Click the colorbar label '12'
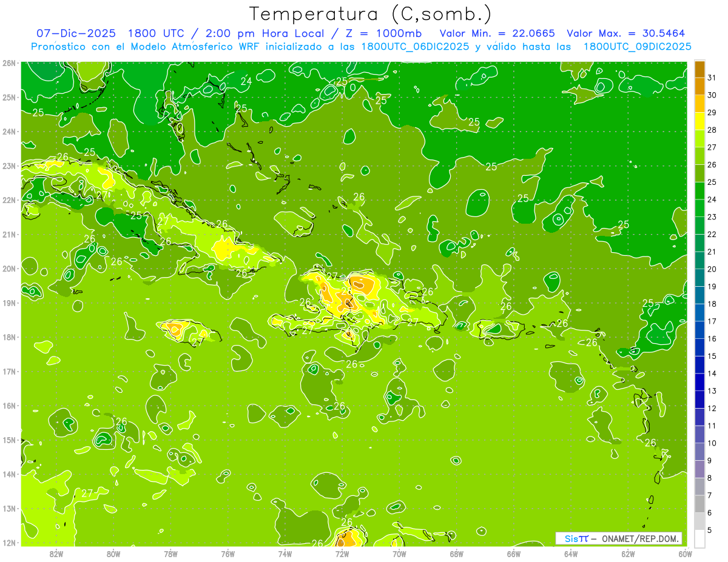The image size is (728, 562). pos(712,409)
